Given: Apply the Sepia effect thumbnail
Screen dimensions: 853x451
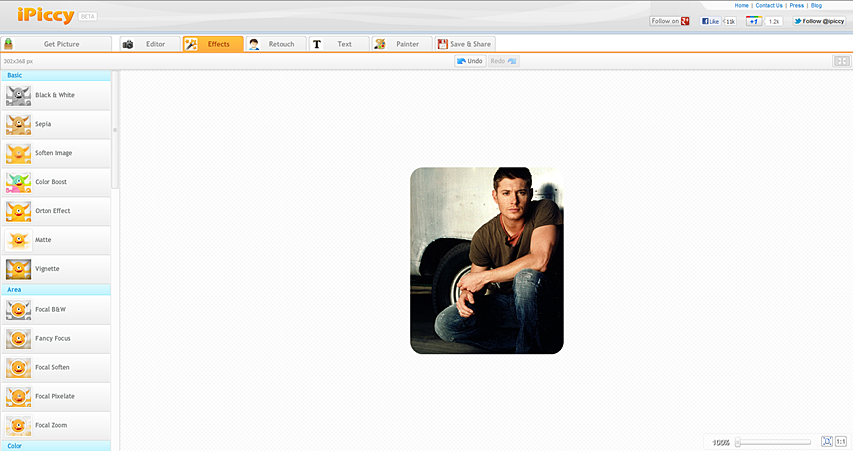Looking at the screenshot, I should [18, 124].
